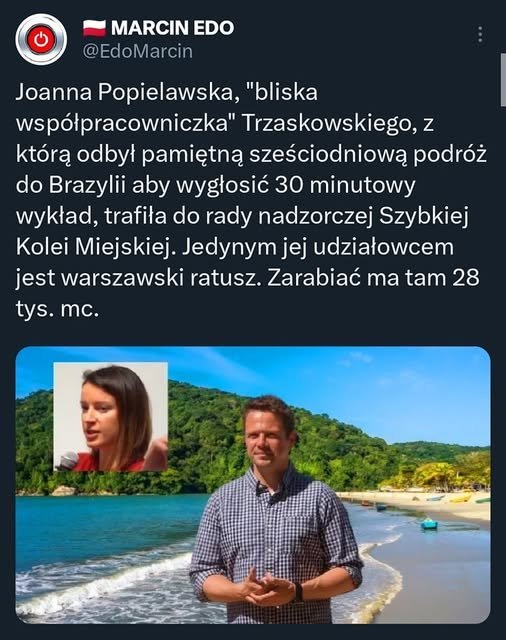Open the attached beach photo in full view
Screen dimensions: 506x640
(253, 485)
